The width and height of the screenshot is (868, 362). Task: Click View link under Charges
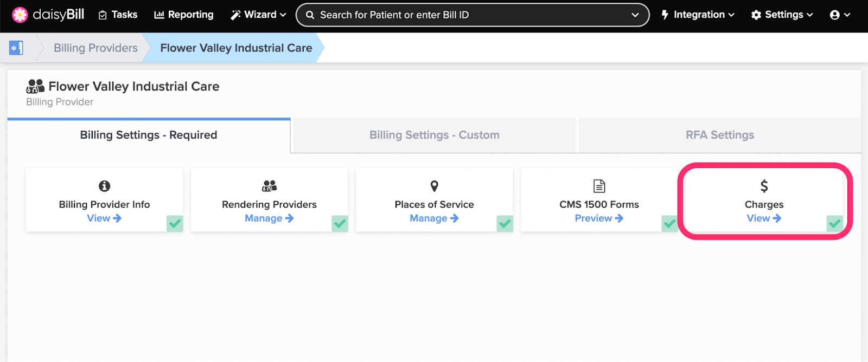(x=764, y=218)
